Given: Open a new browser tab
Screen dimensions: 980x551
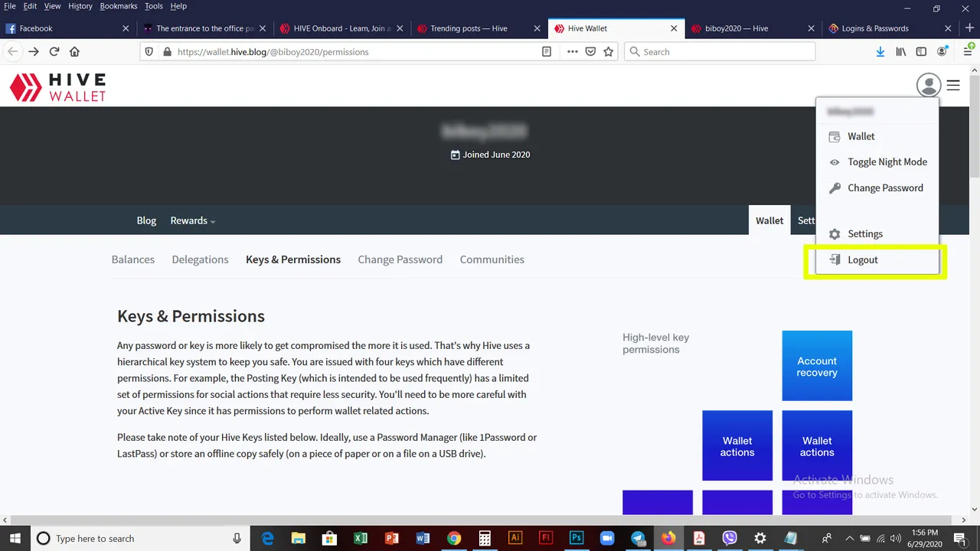Looking at the screenshot, I should [969, 28].
